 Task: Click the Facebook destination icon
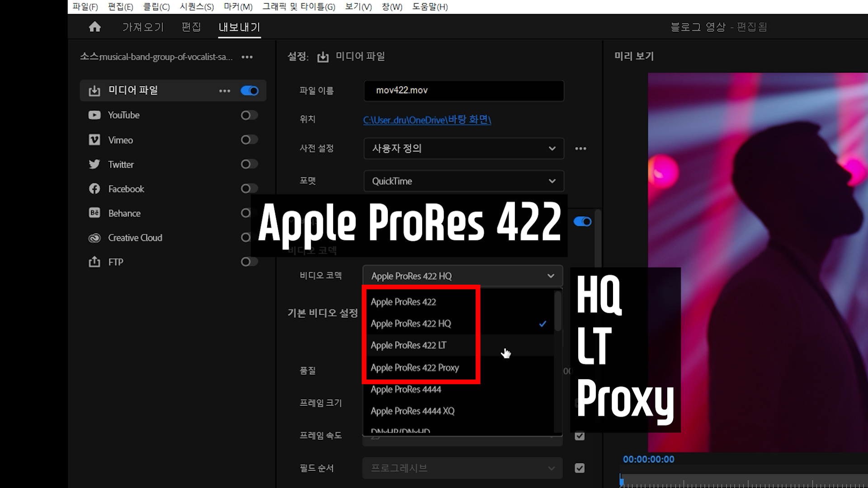[x=94, y=189]
